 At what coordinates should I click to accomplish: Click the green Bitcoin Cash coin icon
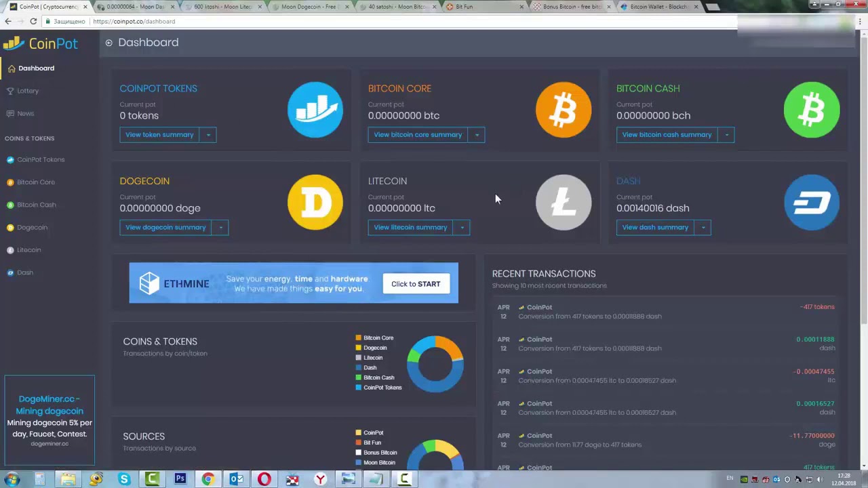tap(812, 110)
